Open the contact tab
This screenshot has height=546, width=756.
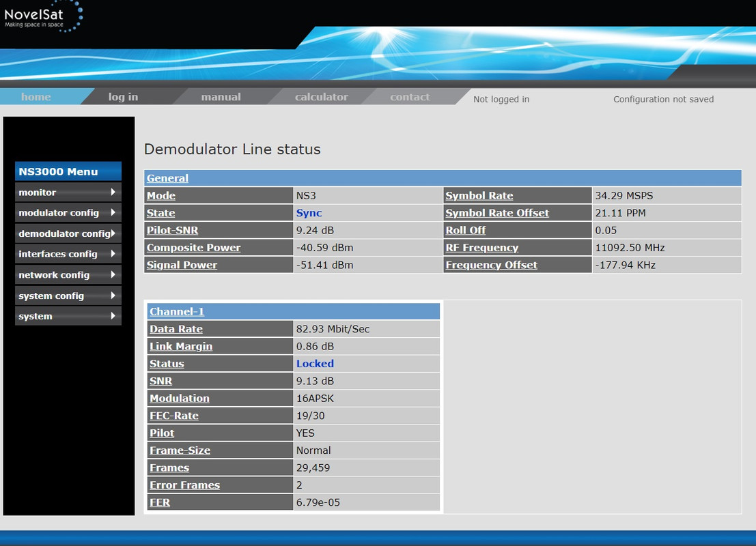(410, 97)
